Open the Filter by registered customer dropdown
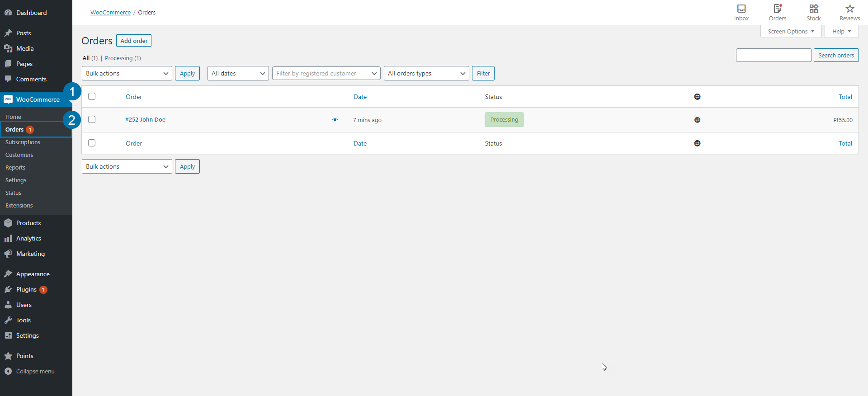This screenshot has width=868, height=396. (326, 73)
